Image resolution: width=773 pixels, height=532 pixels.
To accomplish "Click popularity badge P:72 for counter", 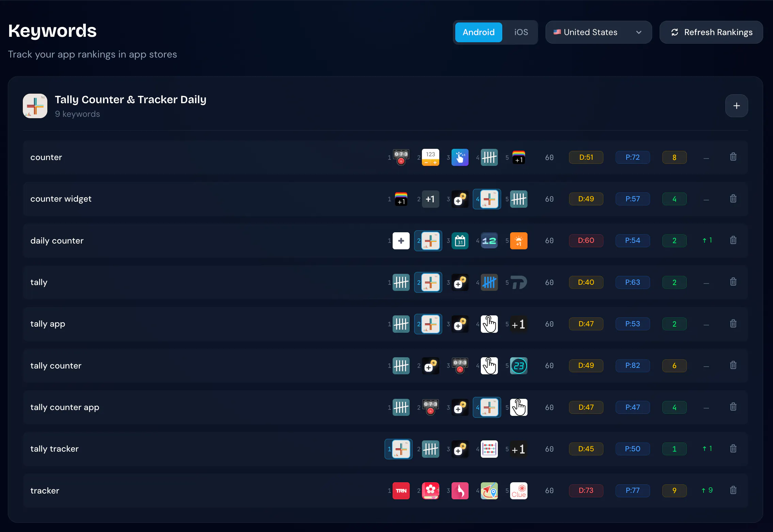I will click(x=633, y=157).
